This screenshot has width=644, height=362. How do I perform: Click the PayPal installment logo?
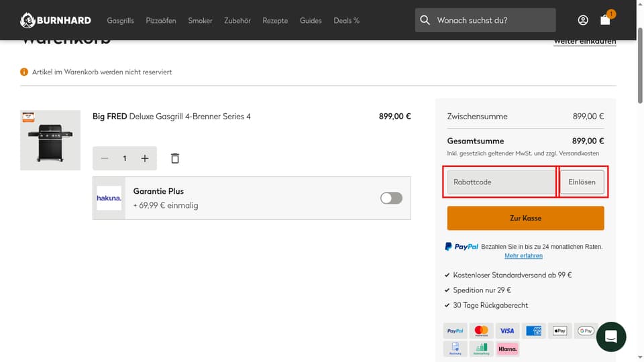click(x=462, y=247)
